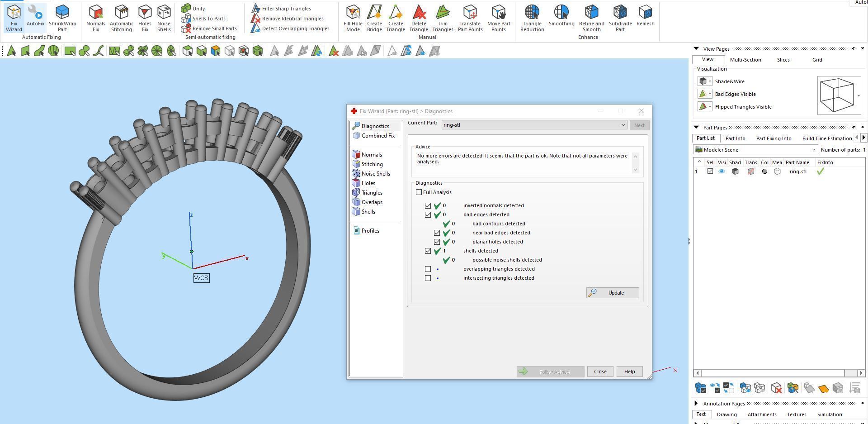
Task: Open the Smoothing tool
Action: pyautogui.click(x=561, y=15)
